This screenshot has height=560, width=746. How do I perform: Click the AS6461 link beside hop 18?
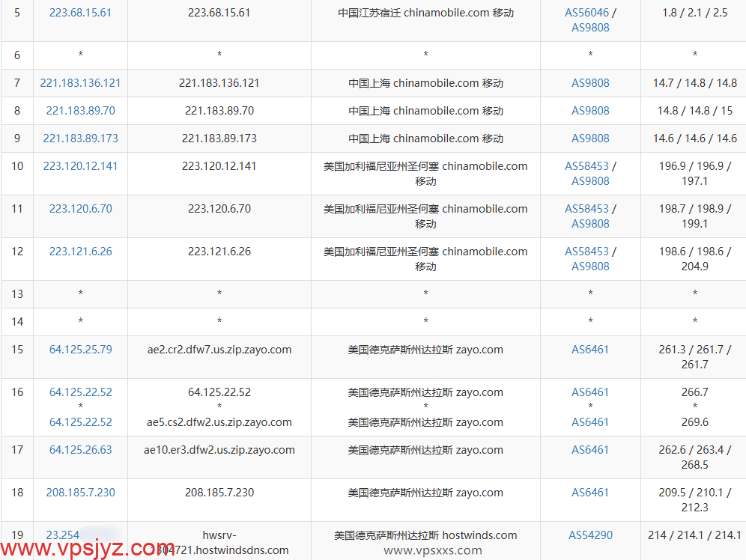click(x=590, y=492)
